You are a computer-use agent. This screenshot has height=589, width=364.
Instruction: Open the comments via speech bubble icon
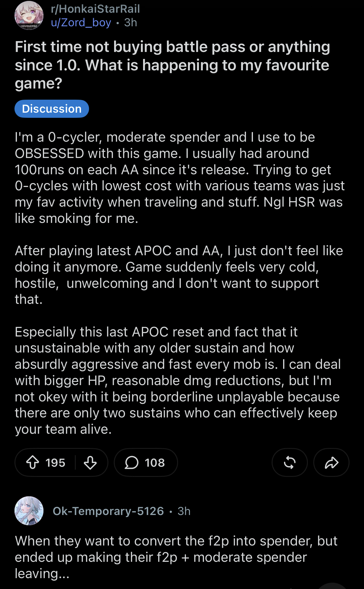coord(132,462)
